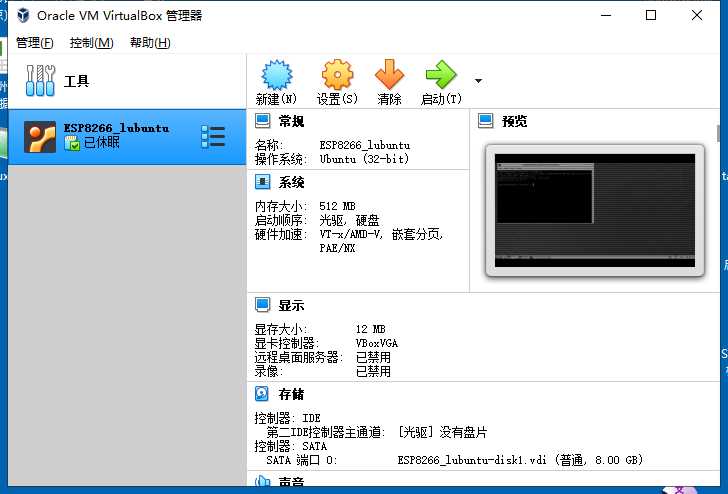Image resolution: width=728 pixels, height=494 pixels.
Task: Click the OS value Ubuntu (32-bit)
Action: tap(364, 159)
